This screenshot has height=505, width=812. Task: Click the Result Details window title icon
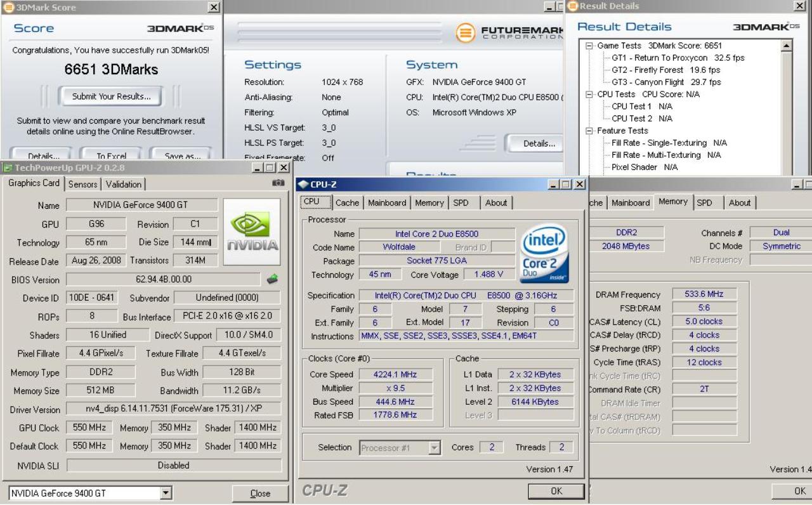[573, 6]
